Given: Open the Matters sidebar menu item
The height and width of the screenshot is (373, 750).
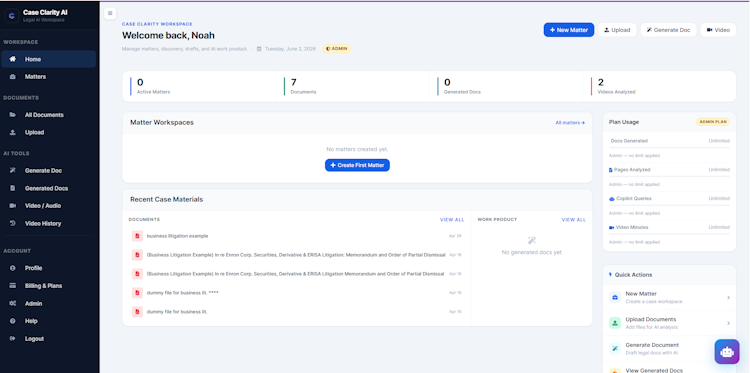Looking at the screenshot, I should click(x=48, y=77).
